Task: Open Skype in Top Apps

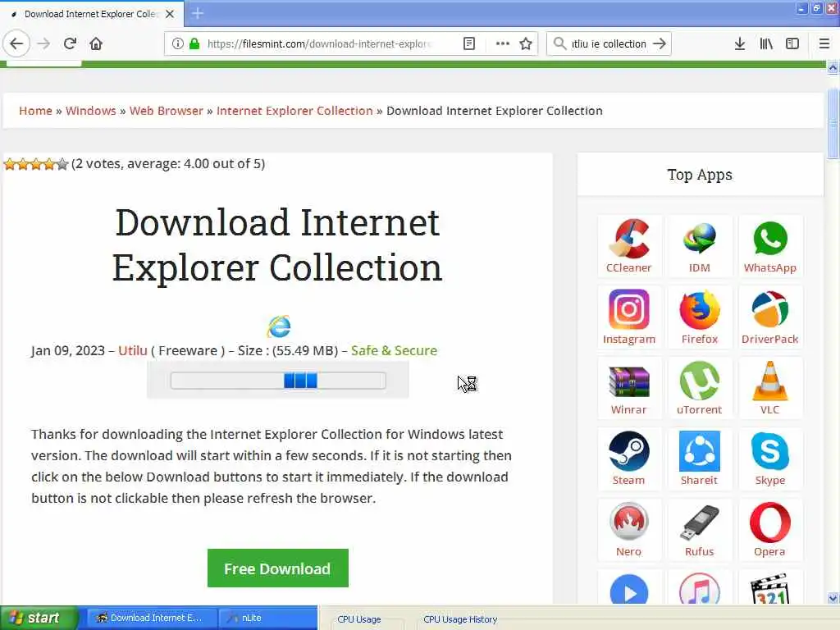Action: [x=769, y=459]
